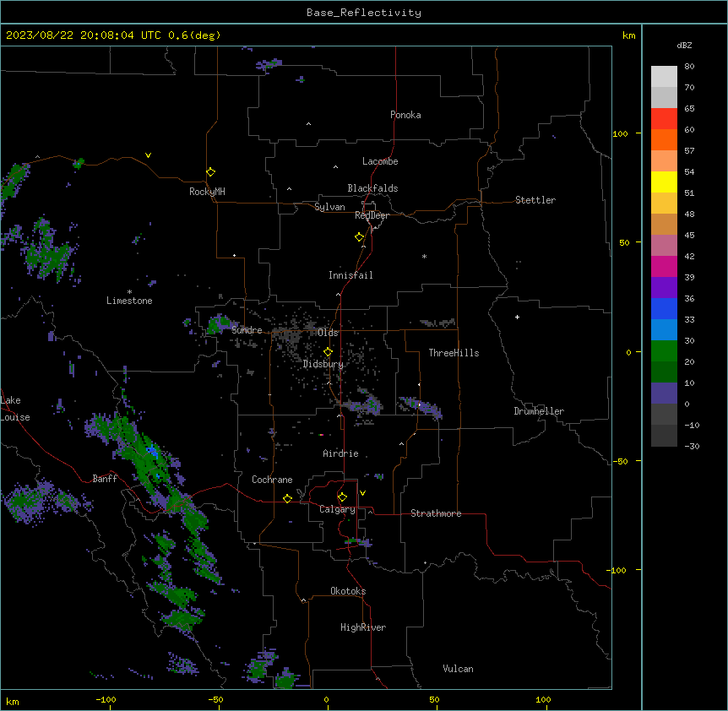Click the -100 tick on bottom axis
Image resolution: width=728 pixels, height=711 pixels.
(106, 699)
